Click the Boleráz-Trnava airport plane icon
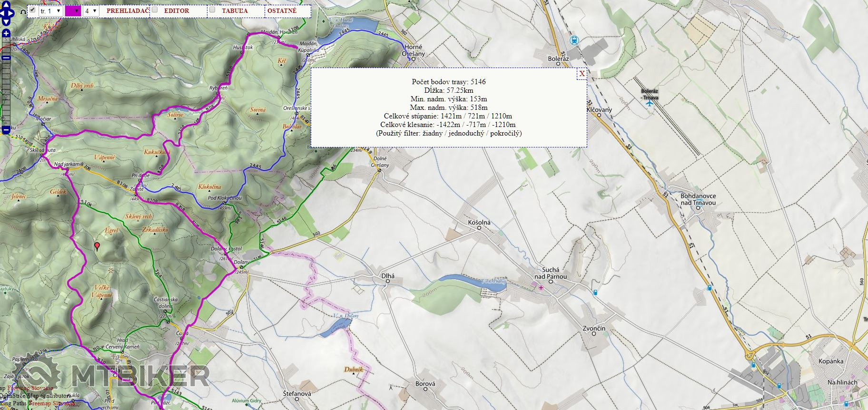Viewport: 868px width, 410px height. [x=649, y=103]
